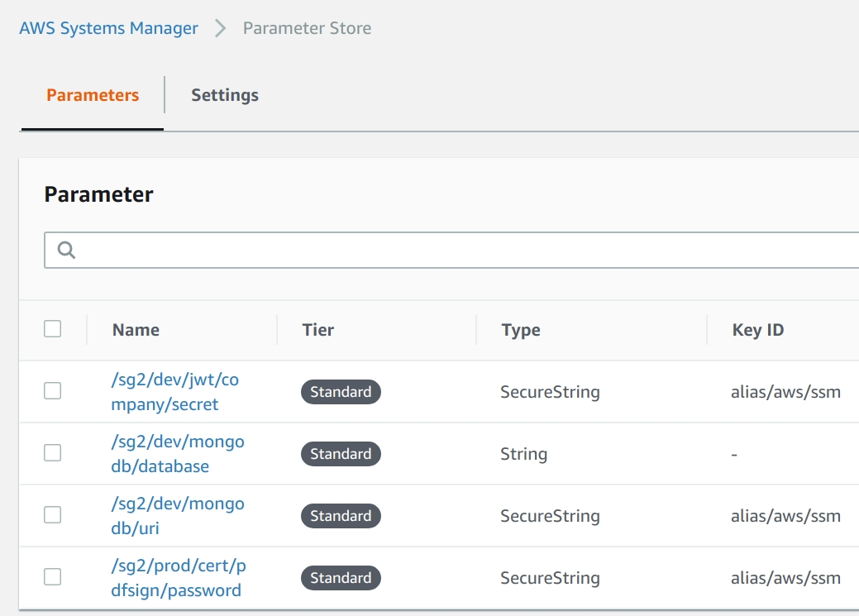Click String type in mongodb/database row
Image resolution: width=859 pixels, height=616 pixels.
click(523, 454)
